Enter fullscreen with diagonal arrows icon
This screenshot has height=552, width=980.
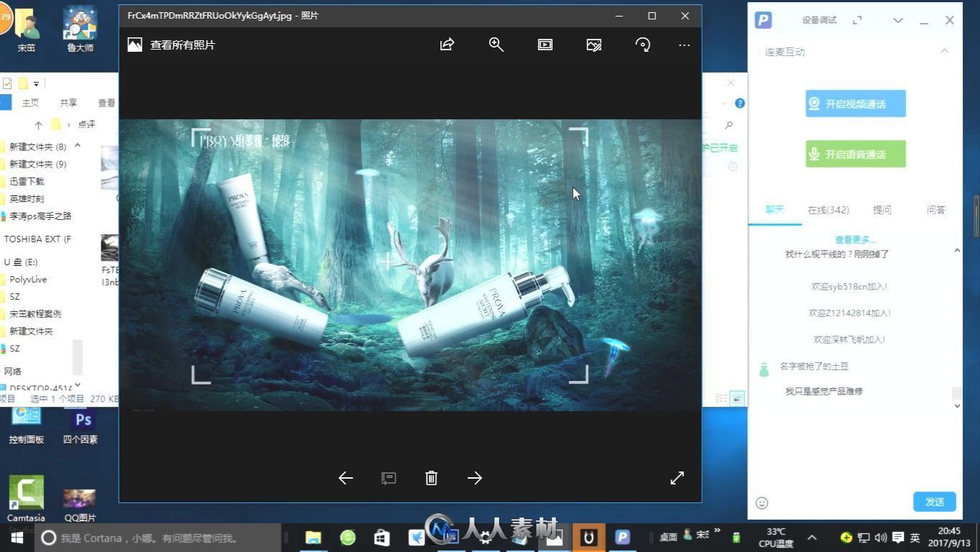pyautogui.click(x=677, y=478)
